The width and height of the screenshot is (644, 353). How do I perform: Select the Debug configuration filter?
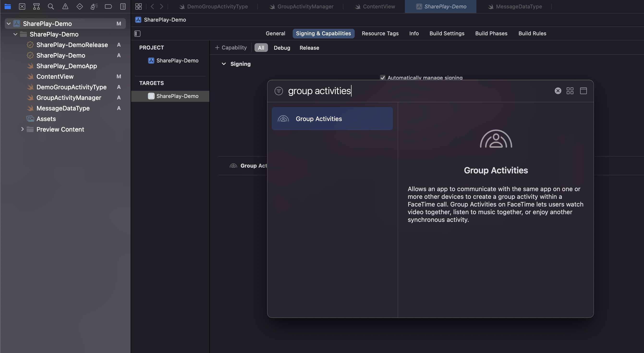[282, 48]
